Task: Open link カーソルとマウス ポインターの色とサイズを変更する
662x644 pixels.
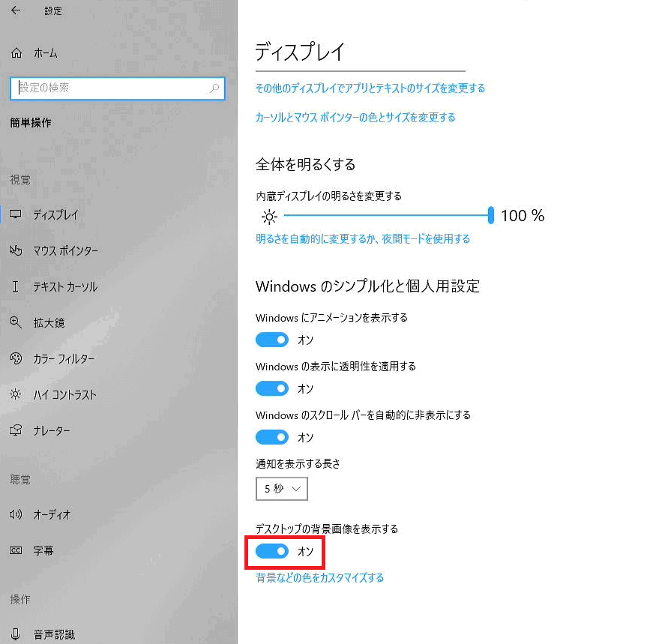Action: tap(355, 117)
